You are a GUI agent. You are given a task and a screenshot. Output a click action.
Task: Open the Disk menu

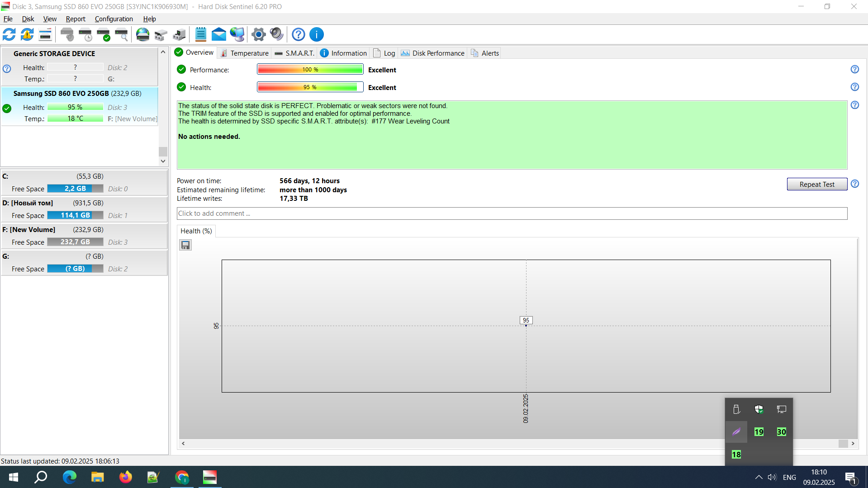point(28,19)
